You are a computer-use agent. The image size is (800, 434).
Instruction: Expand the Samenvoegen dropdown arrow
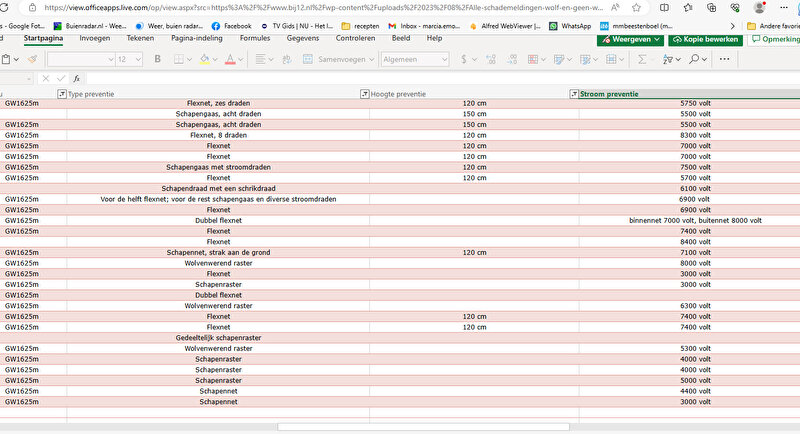point(371,60)
